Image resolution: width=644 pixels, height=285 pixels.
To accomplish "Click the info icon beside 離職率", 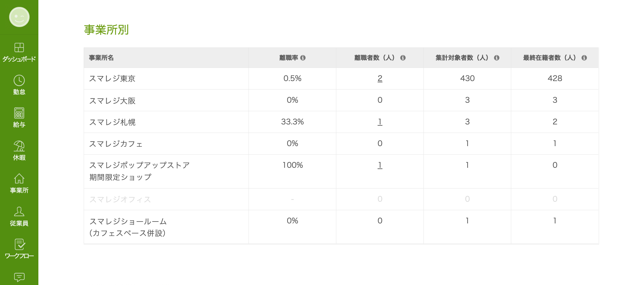I will pos(303,58).
